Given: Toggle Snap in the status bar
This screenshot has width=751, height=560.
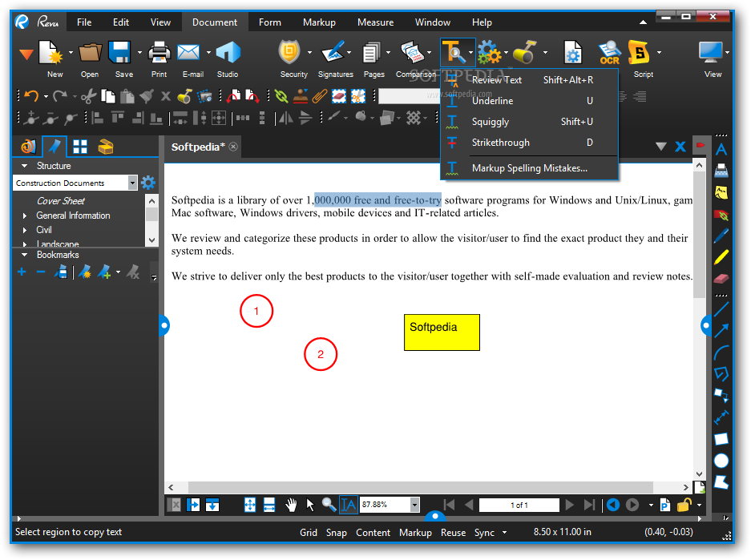Looking at the screenshot, I should tap(336, 532).
